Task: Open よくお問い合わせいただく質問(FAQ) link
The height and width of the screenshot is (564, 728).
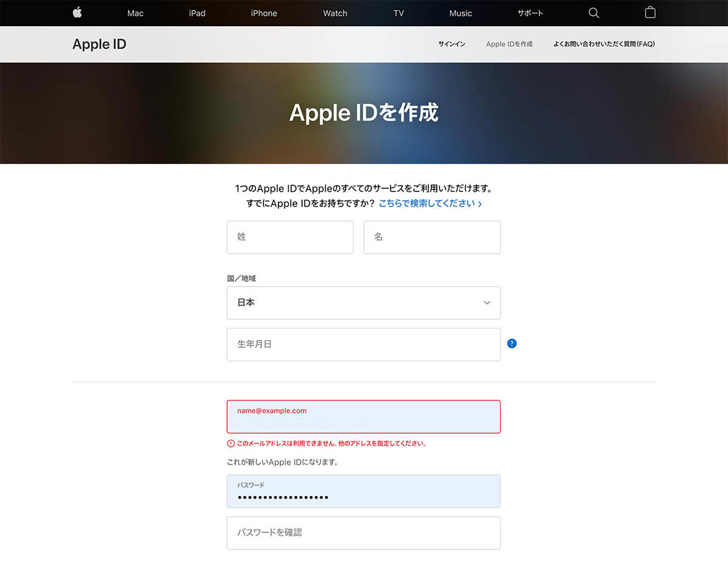Action: tap(604, 44)
